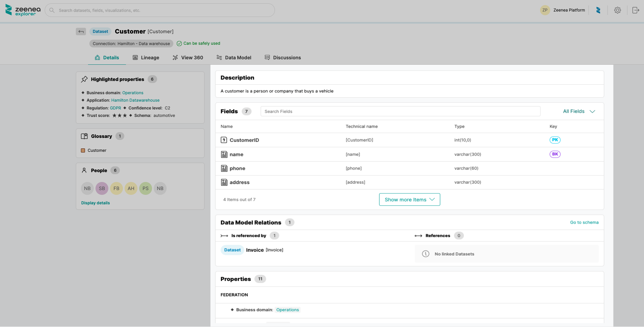Click the Operations link under Federation properties
The image size is (644, 327).
(x=287, y=310)
